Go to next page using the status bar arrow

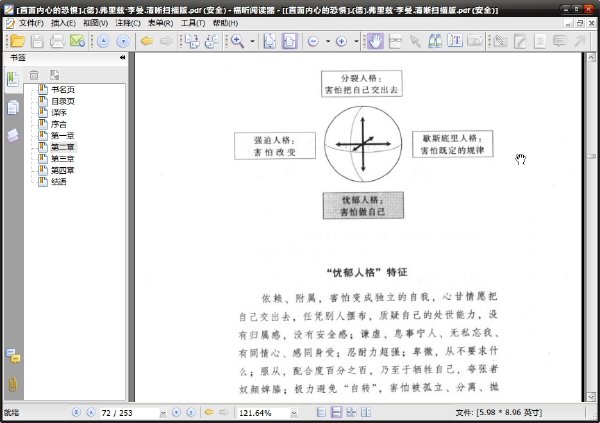pyautogui.click(x=176, y=412)
